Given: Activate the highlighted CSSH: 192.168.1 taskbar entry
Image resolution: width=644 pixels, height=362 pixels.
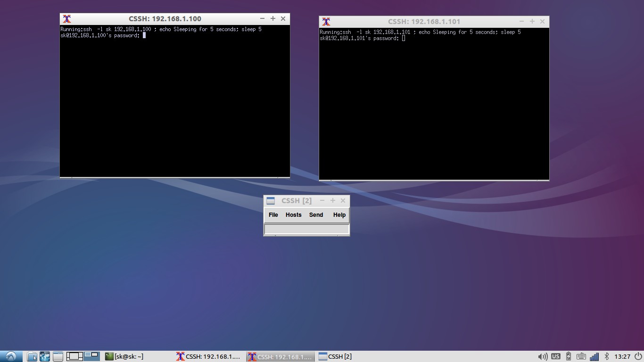Looking at the screenshot, I should [281, 356].
